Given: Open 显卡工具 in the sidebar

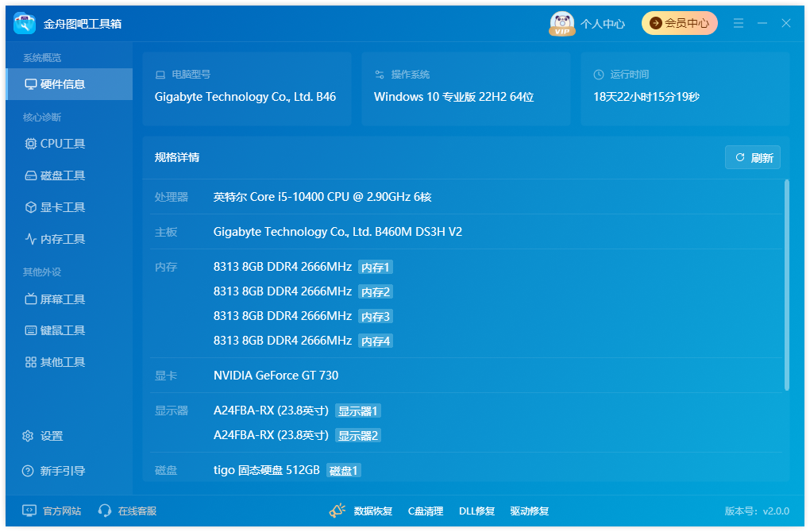Looking at the screenshot, I should click(69, 207).
